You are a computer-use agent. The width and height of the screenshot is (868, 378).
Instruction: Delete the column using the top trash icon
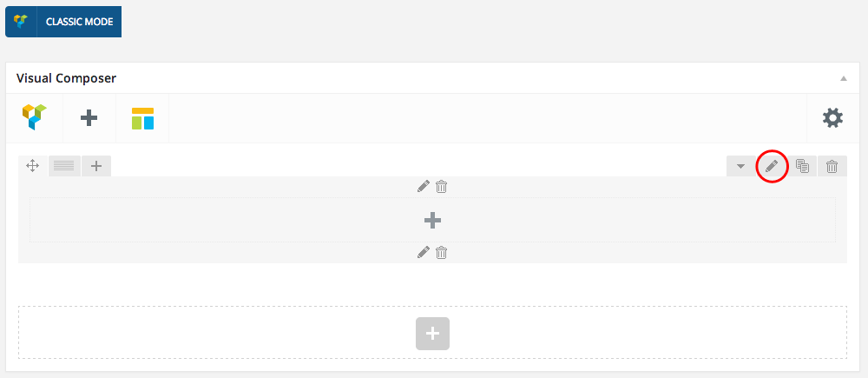pyautogui.click(x=441, y=186)
